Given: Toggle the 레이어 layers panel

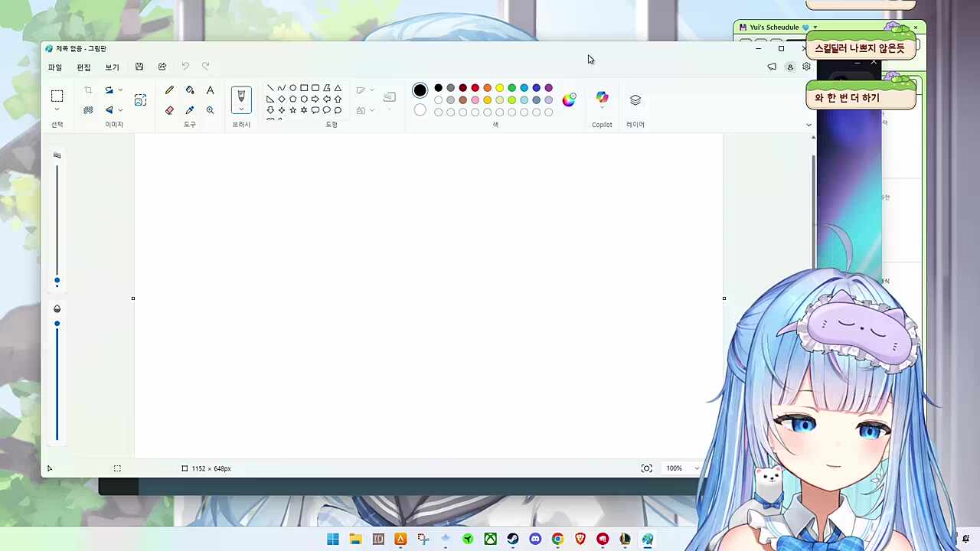Looking at the screenshot, I should click(635, 100).
